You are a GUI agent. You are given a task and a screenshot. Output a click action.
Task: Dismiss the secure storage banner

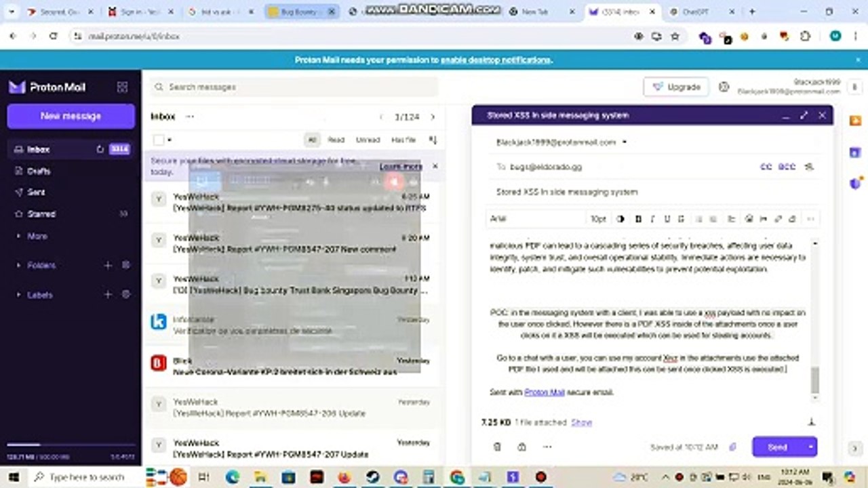[435, 166]
